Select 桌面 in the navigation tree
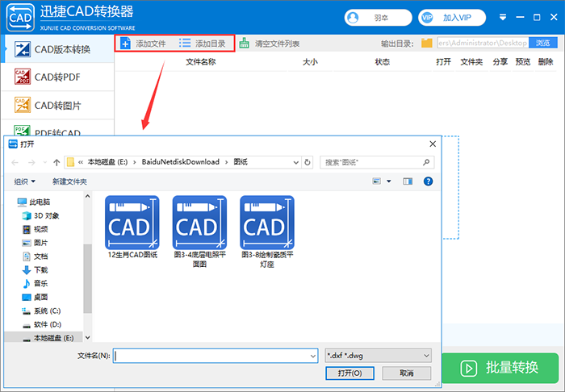Viewport: 565px width, 392px height. coord(35,298)
